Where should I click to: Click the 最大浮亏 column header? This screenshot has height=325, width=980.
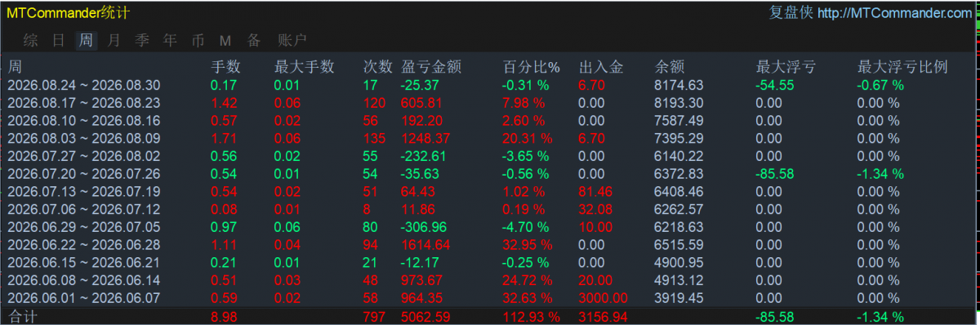(786, 67)
